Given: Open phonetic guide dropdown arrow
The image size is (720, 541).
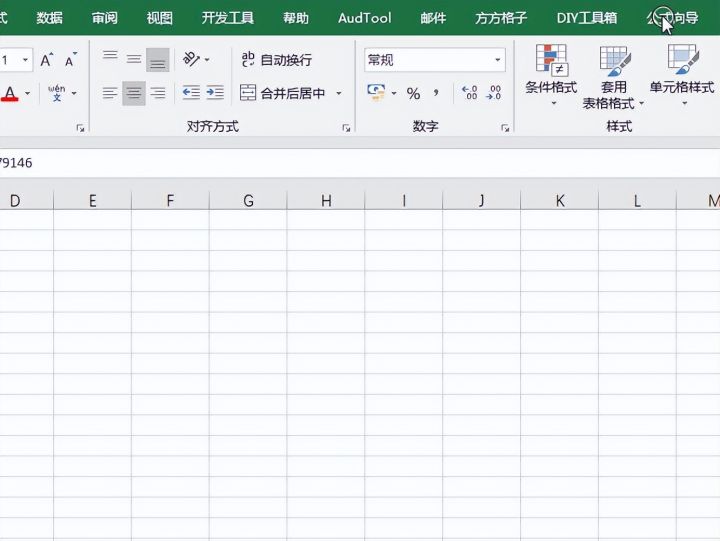Looking at the screenshot, I should pyautogui.click(x=74, y=94).
